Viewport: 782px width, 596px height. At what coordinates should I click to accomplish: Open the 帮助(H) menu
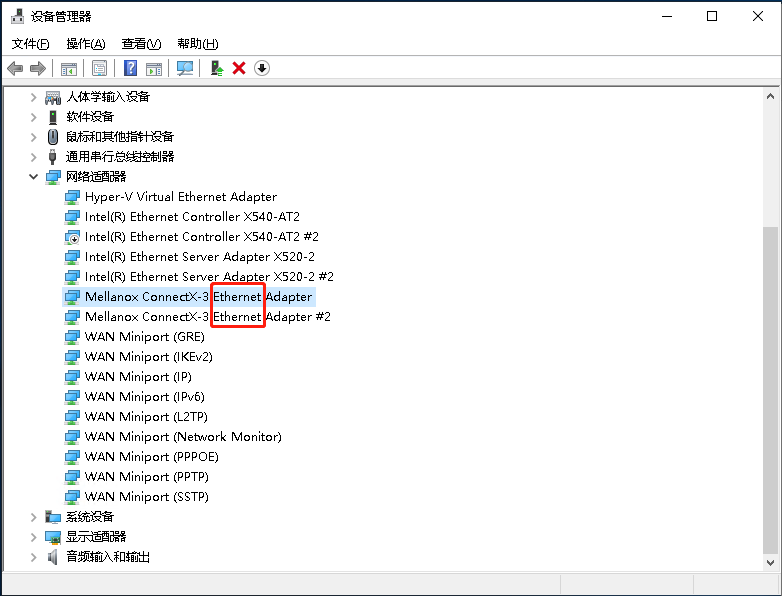coord(197,44)
